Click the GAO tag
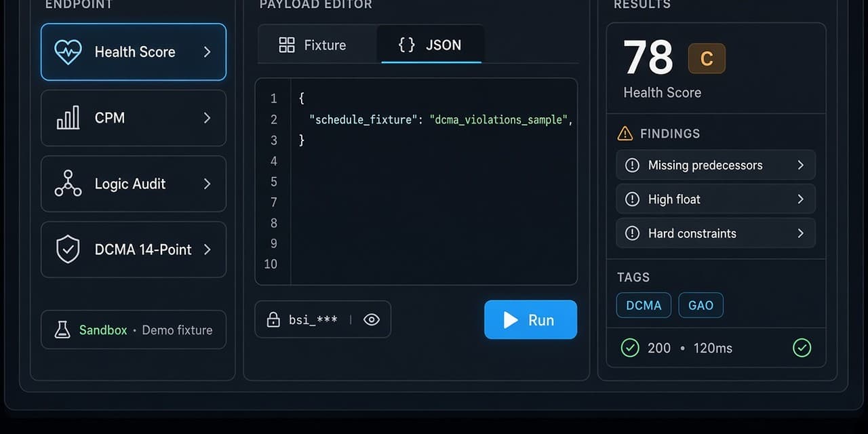The image size is (868, 434). coord(701,305)
